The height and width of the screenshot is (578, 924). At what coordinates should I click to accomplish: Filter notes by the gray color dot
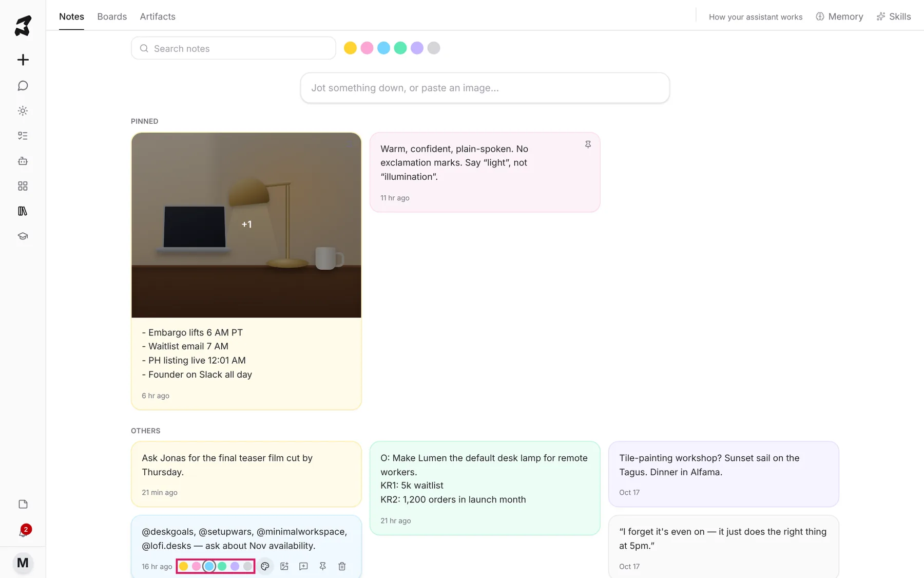point(434,48)
